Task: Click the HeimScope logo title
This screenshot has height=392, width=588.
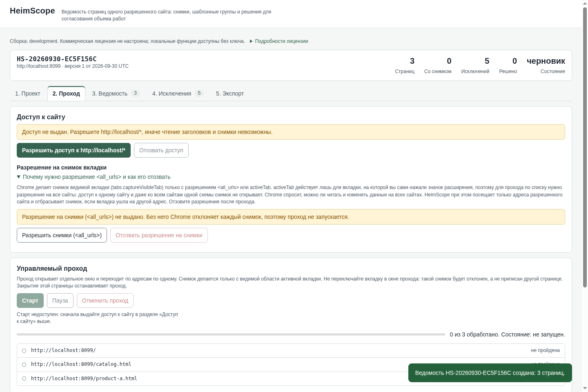Action: (x=32, y=11)
